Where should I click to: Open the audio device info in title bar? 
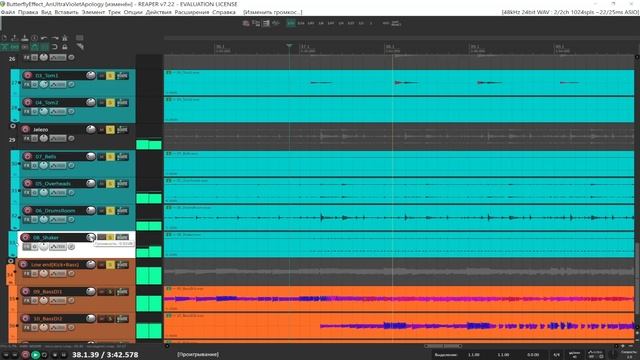click(x=570, y=12)
